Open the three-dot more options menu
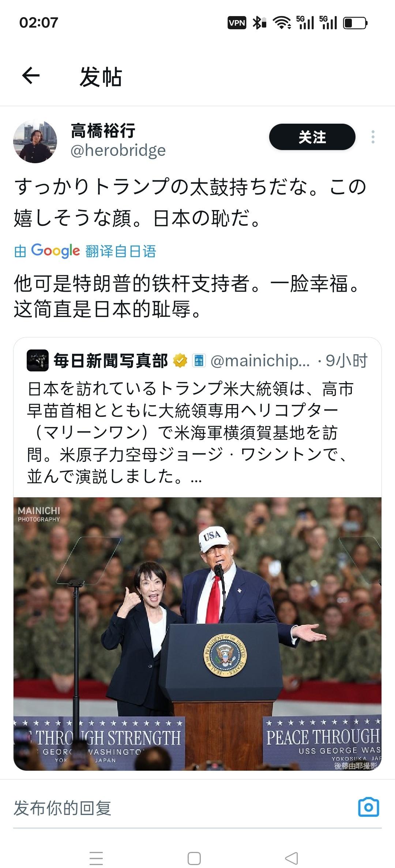Image resolution: width=395 pixels, height=868 pixels. point(373,137)
